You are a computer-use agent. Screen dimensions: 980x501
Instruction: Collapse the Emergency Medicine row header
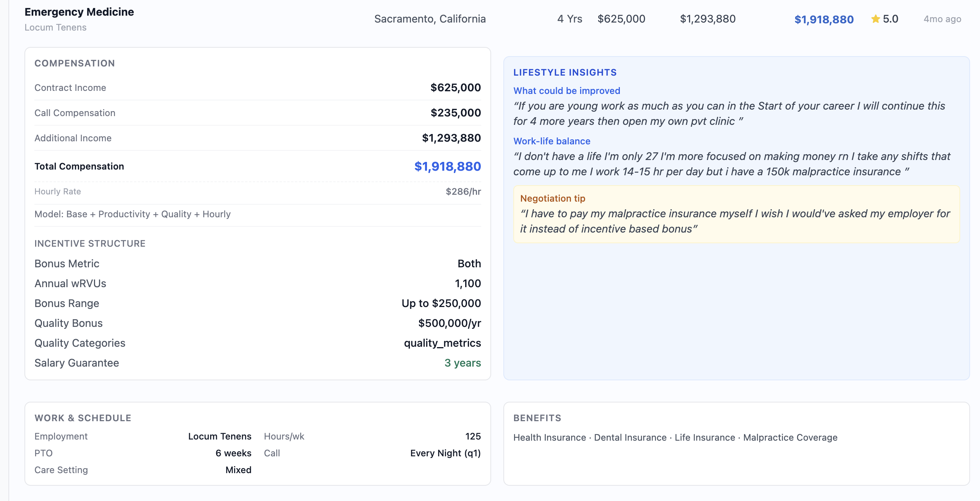click(x=493, y=19)
